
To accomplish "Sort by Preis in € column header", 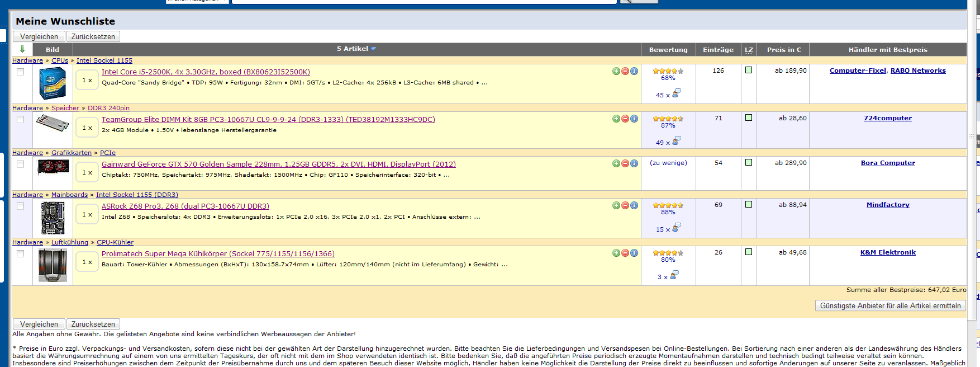I will (784, 50).
